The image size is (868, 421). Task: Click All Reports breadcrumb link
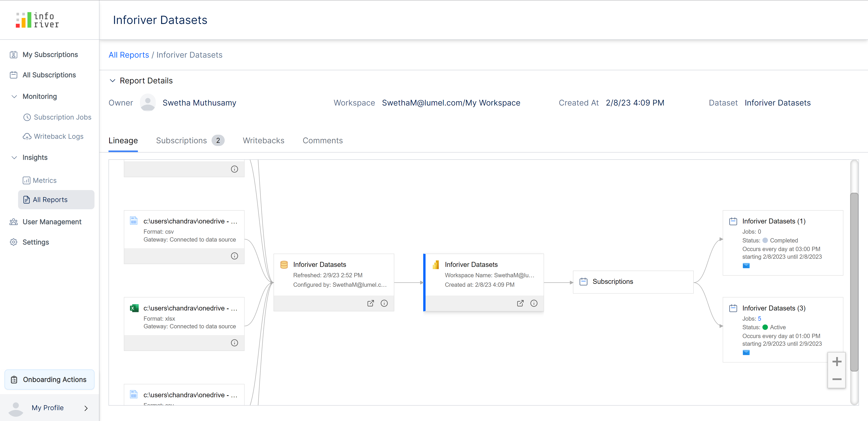pos(128,55)
